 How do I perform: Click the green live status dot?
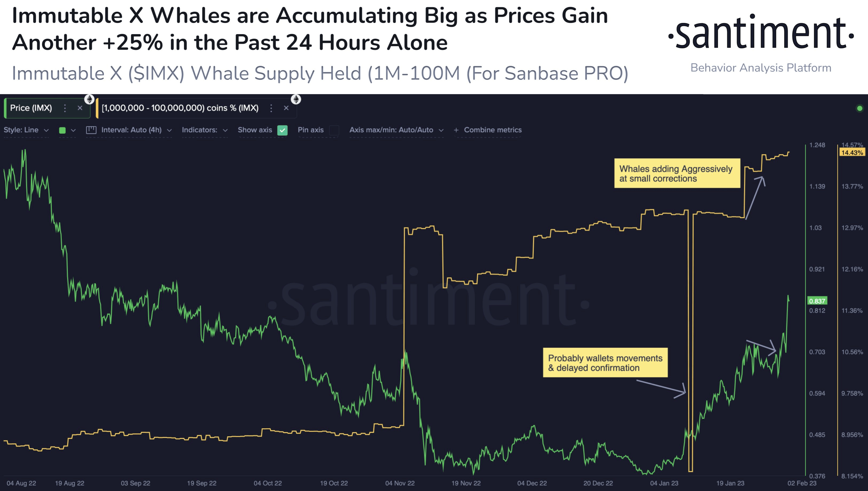859,108
